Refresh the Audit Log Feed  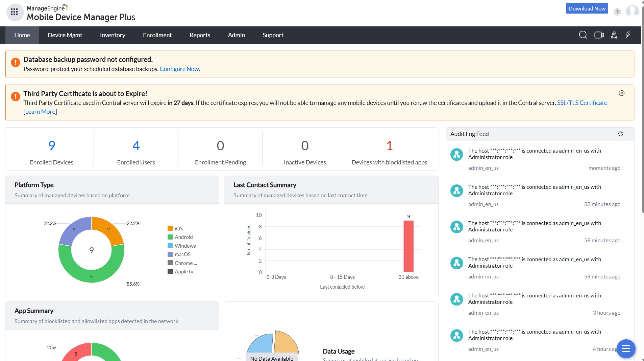tap(620, 134)
